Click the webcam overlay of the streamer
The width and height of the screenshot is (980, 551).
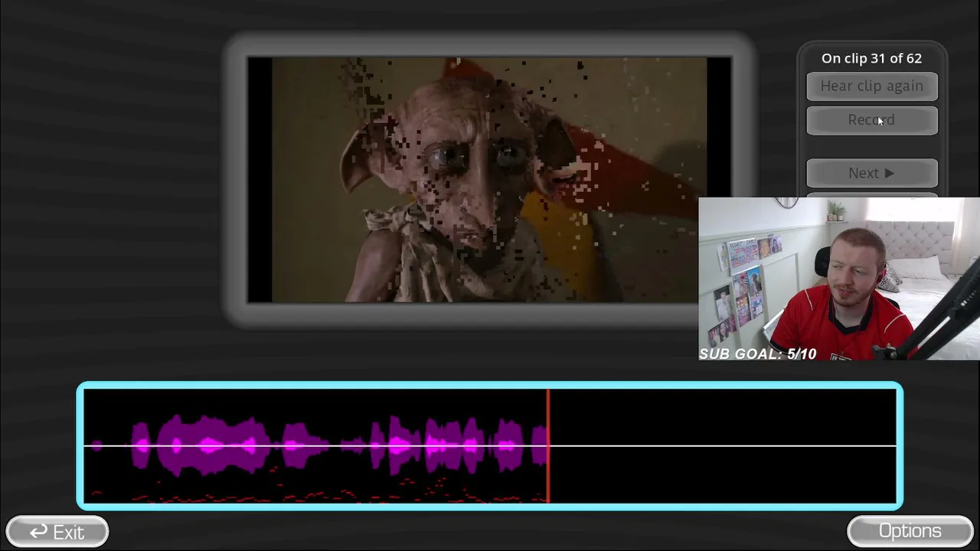click(839, 279)
